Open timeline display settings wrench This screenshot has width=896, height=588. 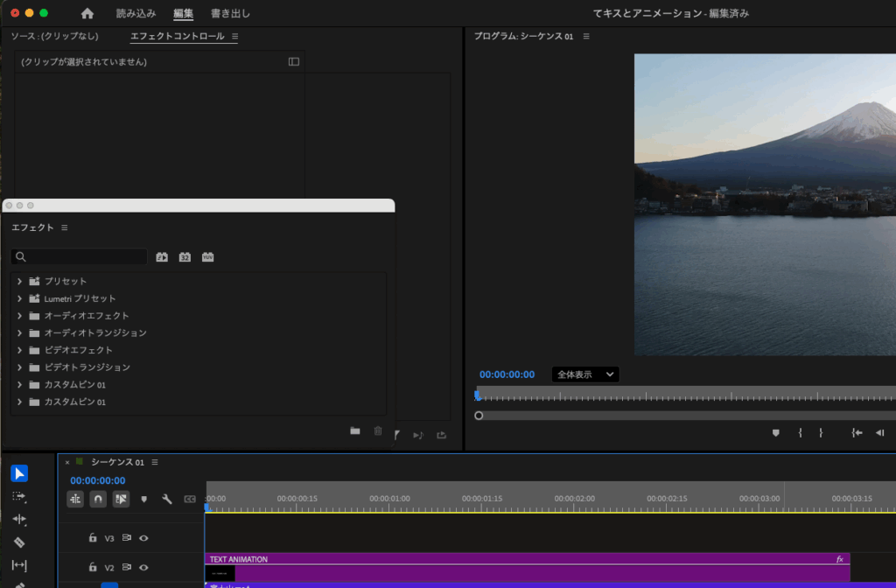(x=166, y=499)
